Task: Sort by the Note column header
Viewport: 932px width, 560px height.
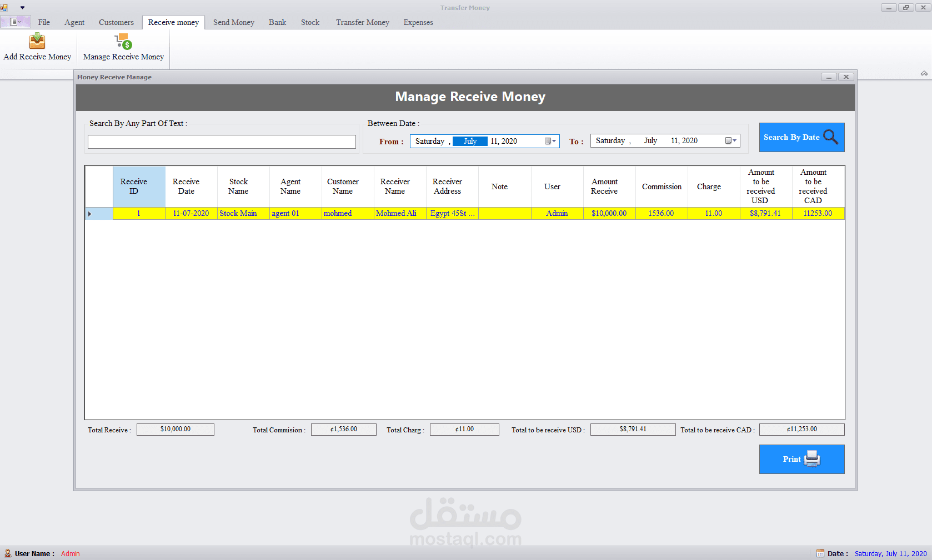Action: point(504,186)
